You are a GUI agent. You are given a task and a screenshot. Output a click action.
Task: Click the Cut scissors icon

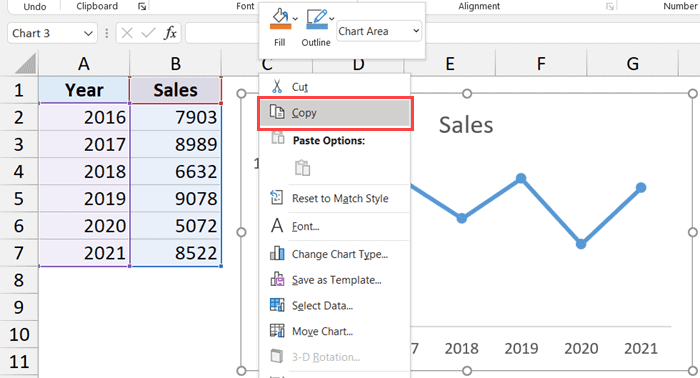[x=277, y=86]
